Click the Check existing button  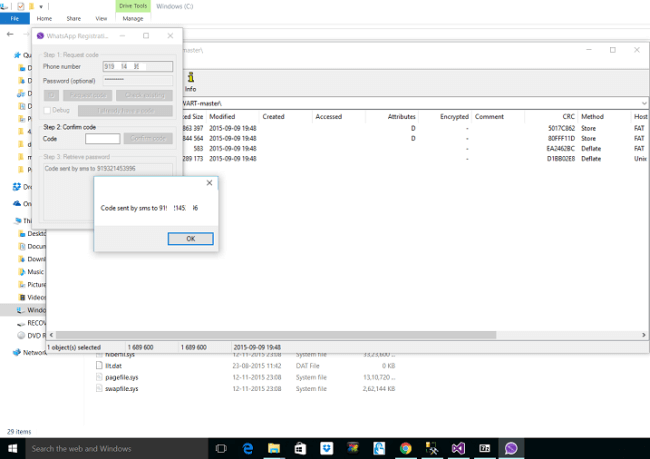pos(144,95)
